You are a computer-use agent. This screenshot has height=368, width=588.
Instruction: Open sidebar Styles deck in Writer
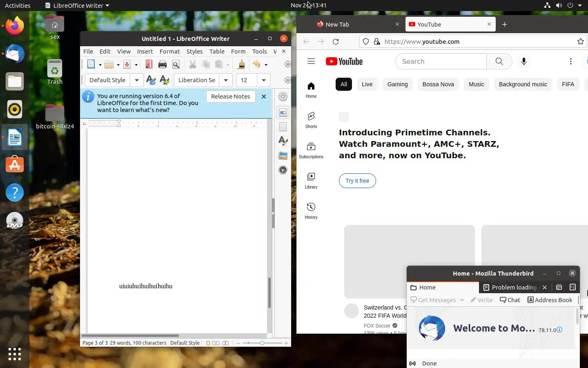[x=283, y=141]
